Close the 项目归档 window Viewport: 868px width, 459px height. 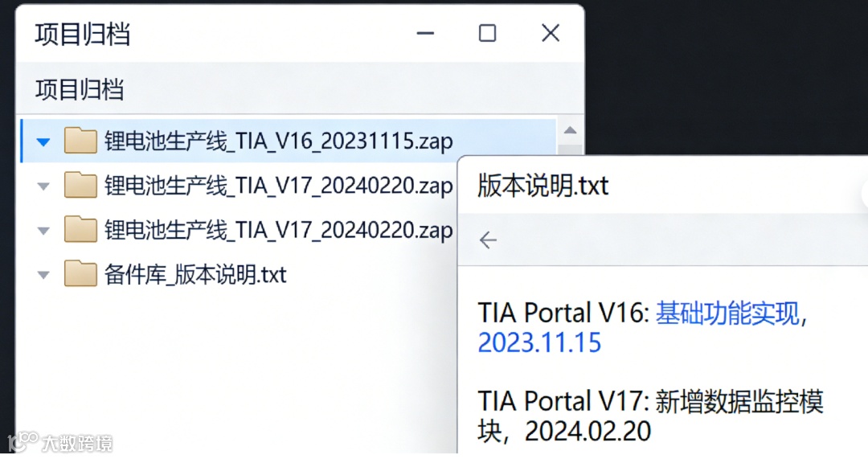[x=551, y=33]
